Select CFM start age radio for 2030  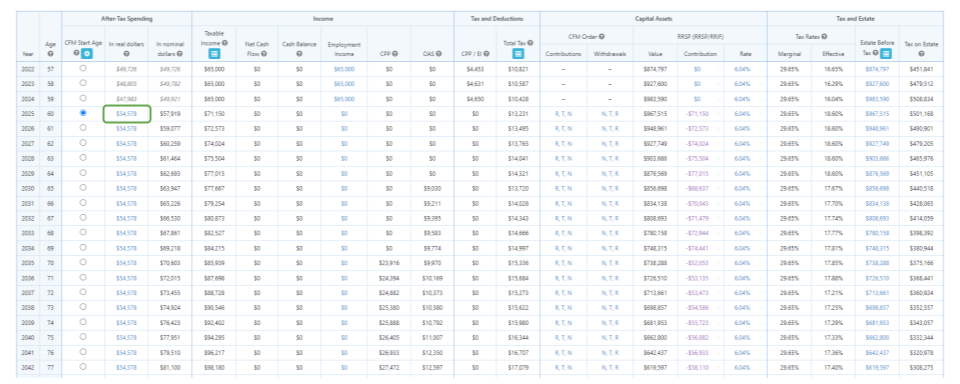[x=83, y=187]
